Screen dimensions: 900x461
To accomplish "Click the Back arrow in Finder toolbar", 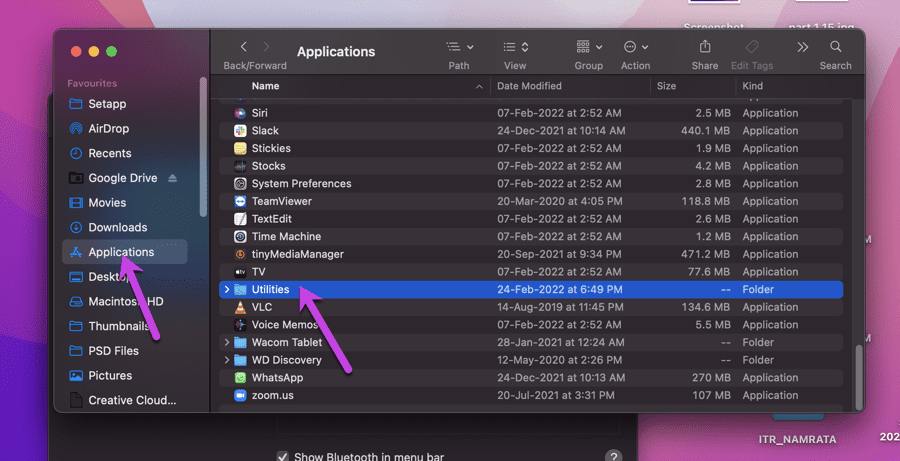I will click(x=244, y=47).
